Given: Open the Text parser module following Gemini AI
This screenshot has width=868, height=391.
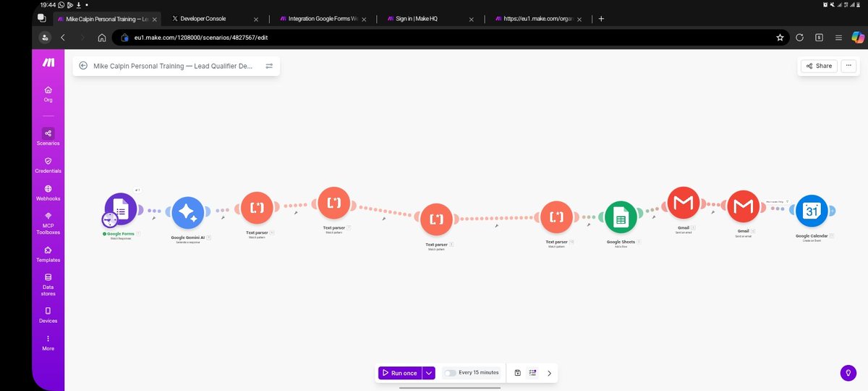Looking at the screenshot, I should coord(256,208).
